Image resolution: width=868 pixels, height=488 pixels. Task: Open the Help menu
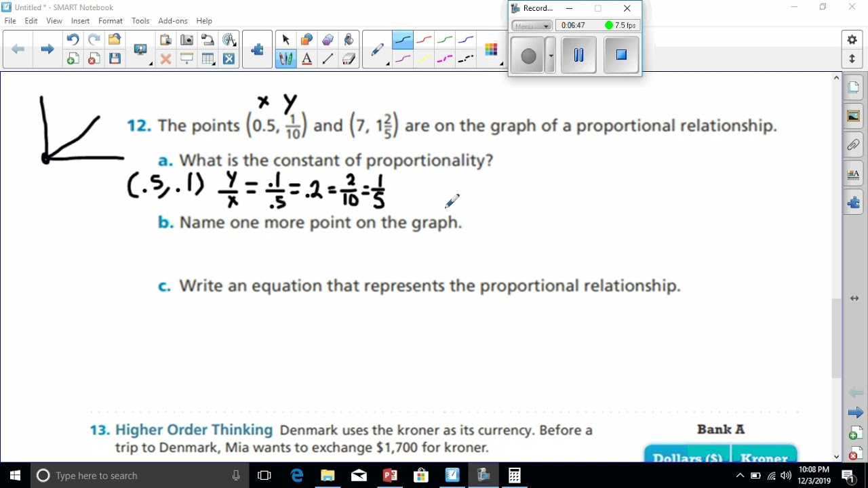click(x=204, y=21)
